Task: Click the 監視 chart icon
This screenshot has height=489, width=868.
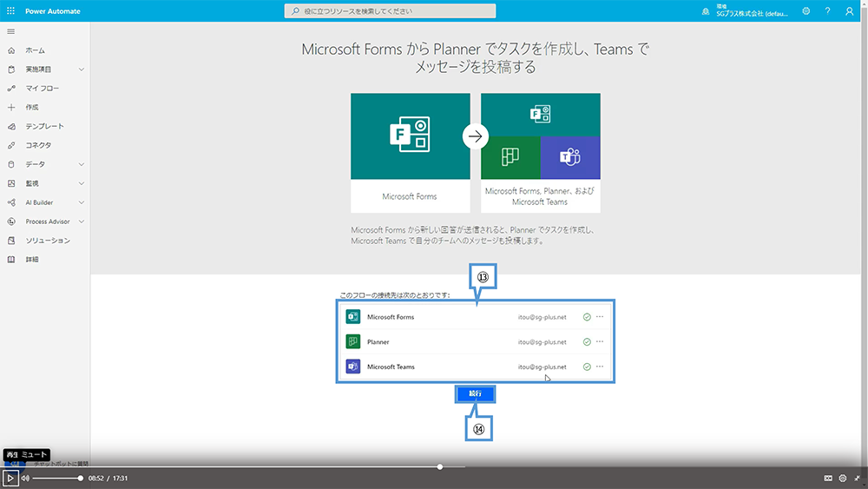Action: tap(11, 183)
